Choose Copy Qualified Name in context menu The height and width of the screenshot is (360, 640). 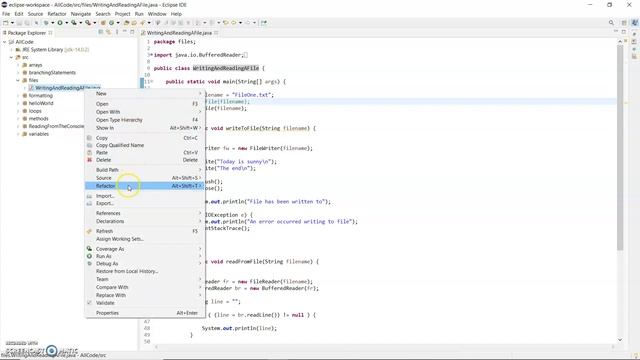click(144, 145)
